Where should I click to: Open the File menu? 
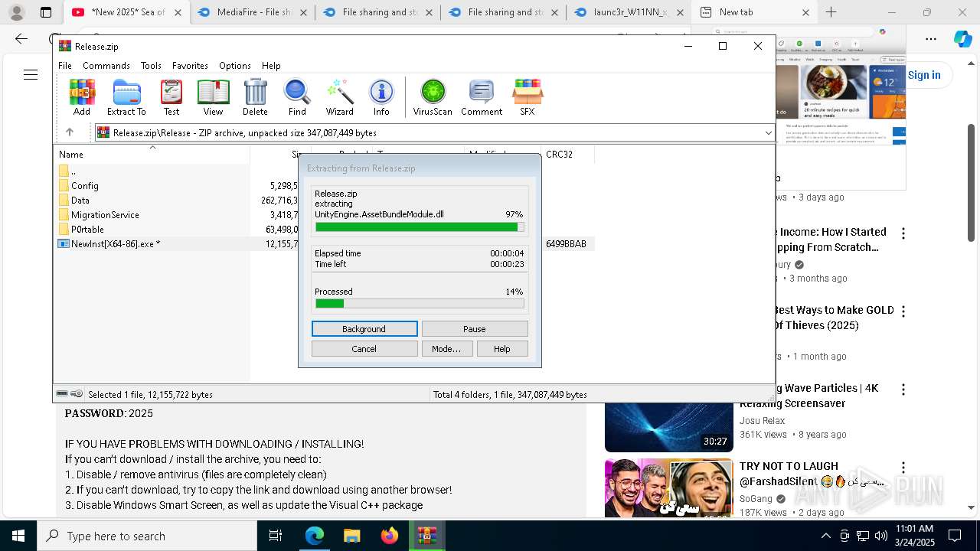(x=65, y=66)
